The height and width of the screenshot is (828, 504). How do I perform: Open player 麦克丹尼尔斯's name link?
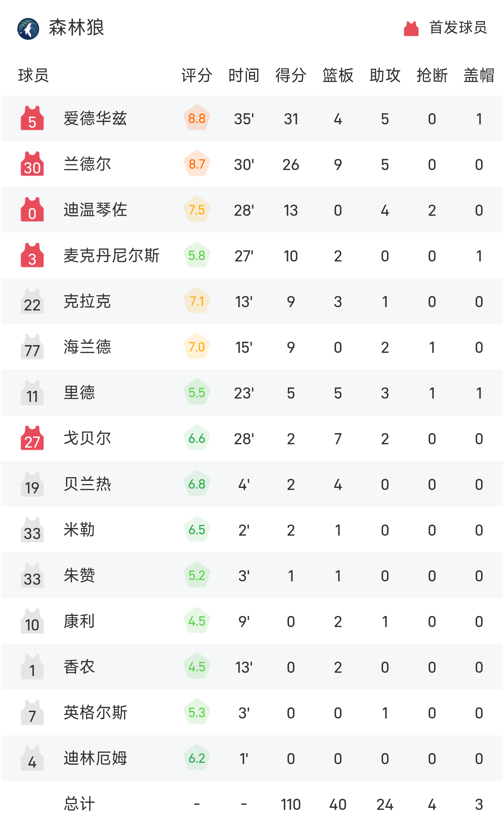[112, 255]
